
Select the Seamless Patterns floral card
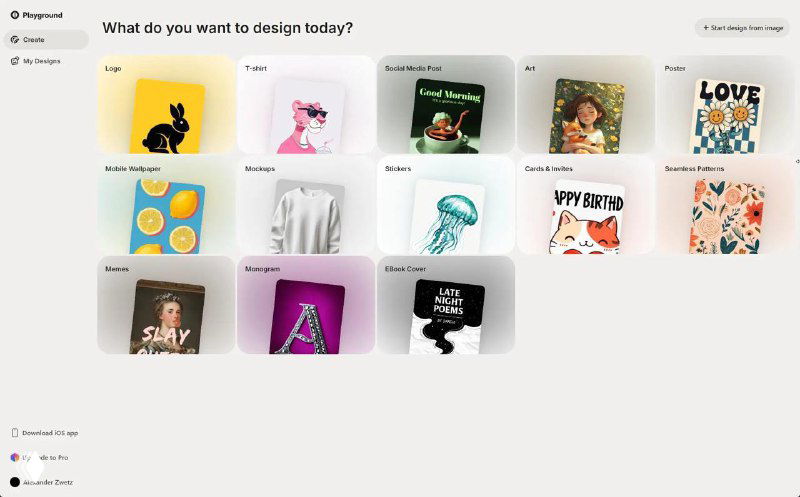[728, 205]
